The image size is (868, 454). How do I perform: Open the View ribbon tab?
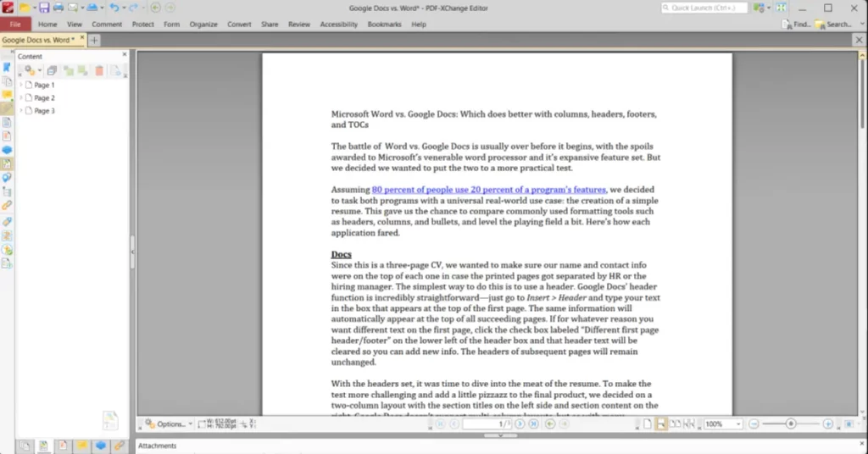coord(75,25)
